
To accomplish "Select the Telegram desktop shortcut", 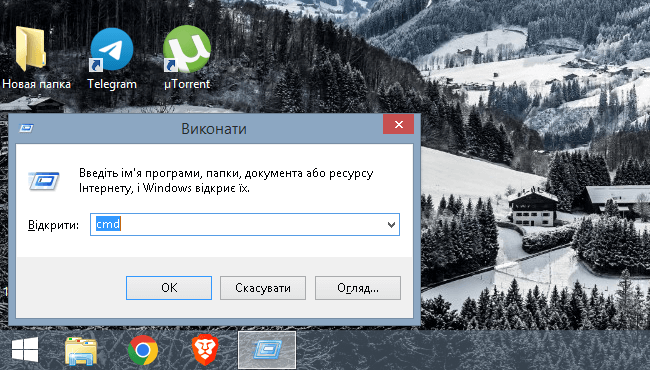I will (112, 50).
